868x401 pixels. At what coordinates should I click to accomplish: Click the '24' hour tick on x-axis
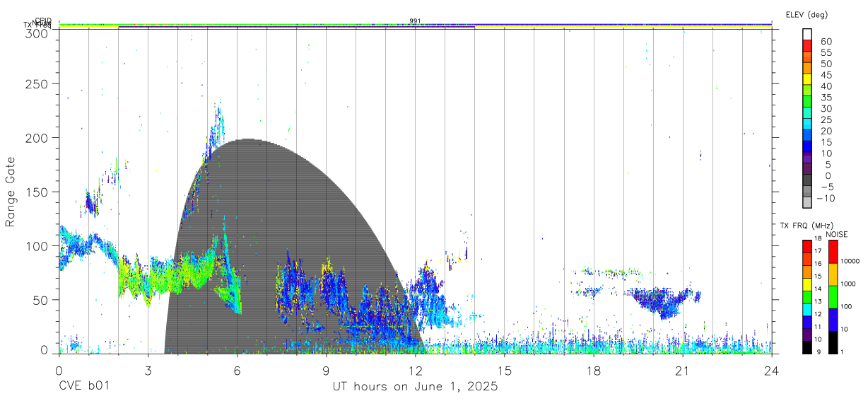771,371
